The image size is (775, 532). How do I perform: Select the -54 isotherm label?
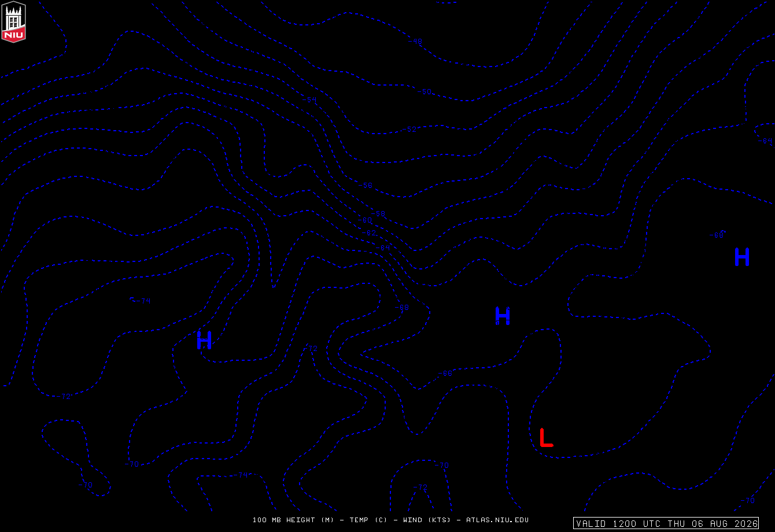pos(309,99)
